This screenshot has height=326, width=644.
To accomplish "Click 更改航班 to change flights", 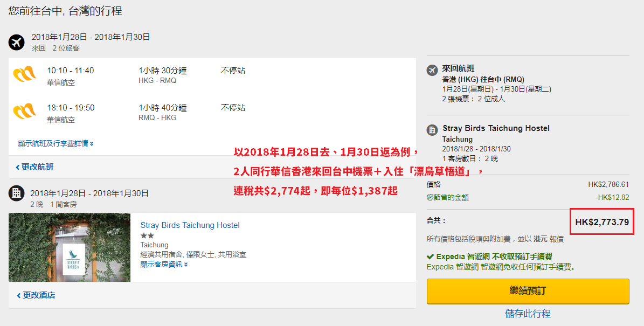I will click(34, 167).
